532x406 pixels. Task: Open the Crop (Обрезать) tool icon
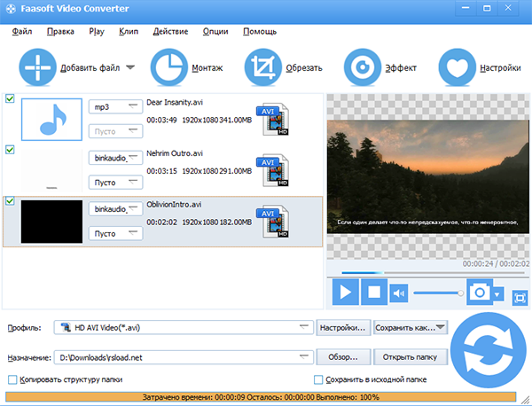pos(263,67)
